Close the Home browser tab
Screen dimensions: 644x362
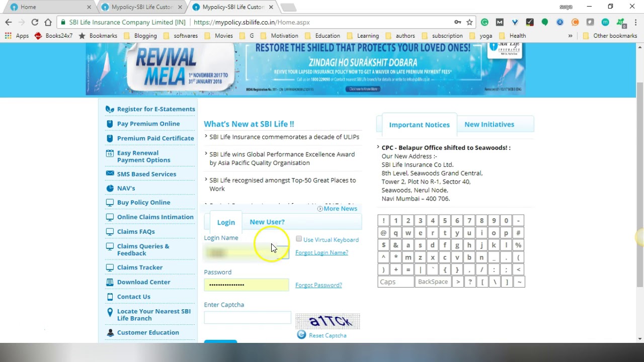point(89,7)
